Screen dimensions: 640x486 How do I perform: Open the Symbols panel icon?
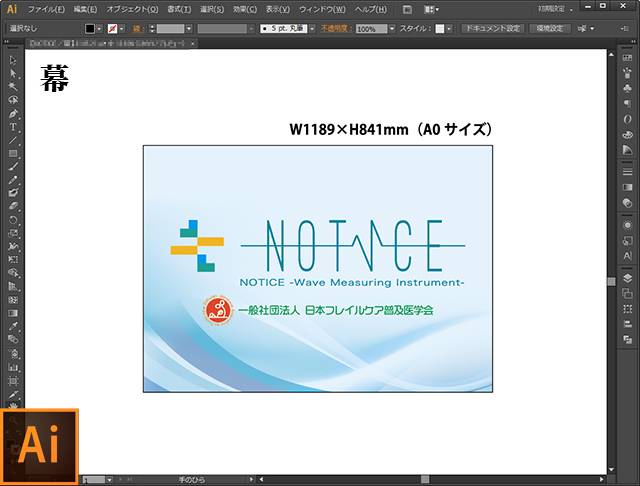[627, 88]
